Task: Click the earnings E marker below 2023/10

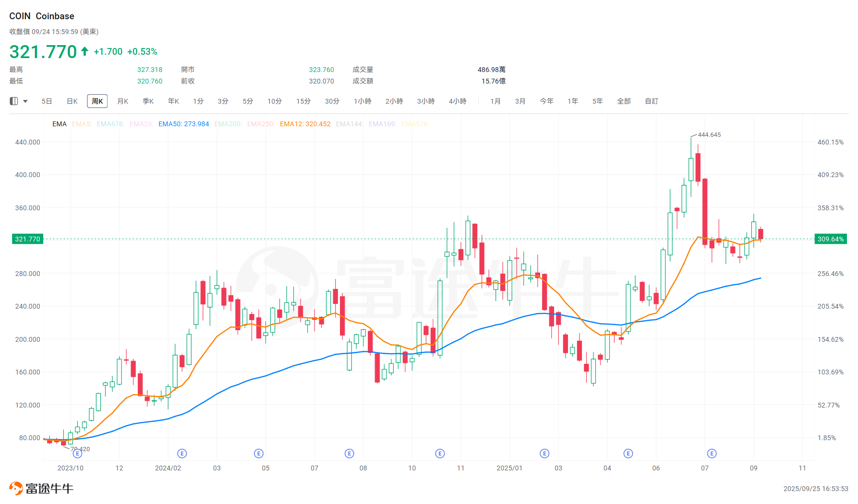Action: point(77,453)
